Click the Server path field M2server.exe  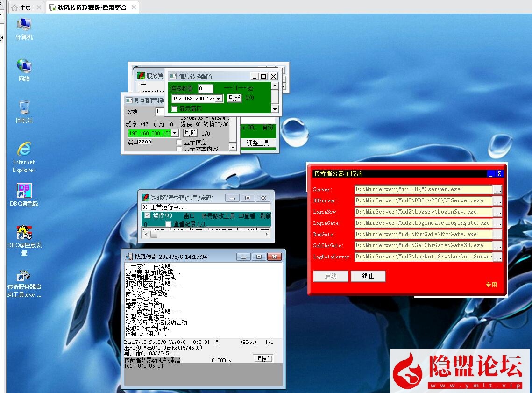(x=424, y=189)
